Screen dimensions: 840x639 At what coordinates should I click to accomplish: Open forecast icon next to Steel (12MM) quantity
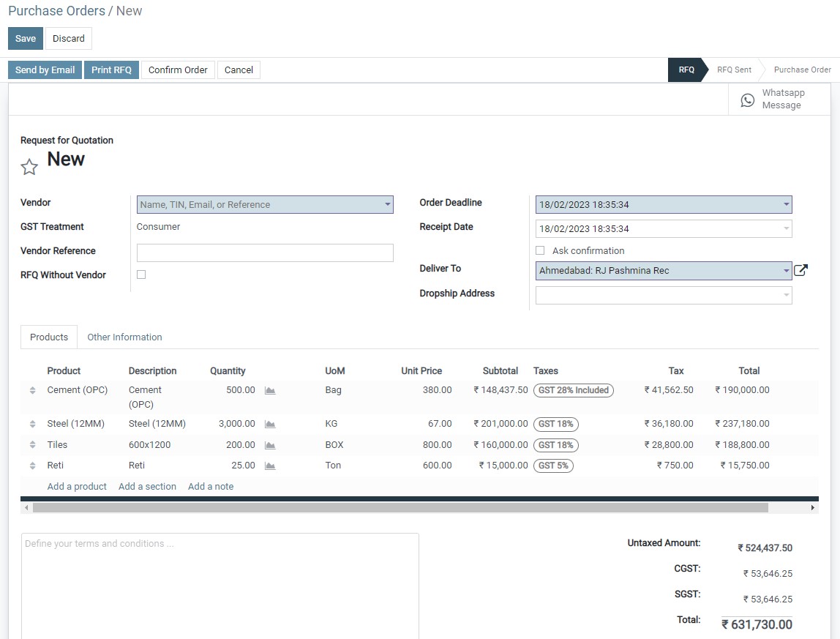269,424
